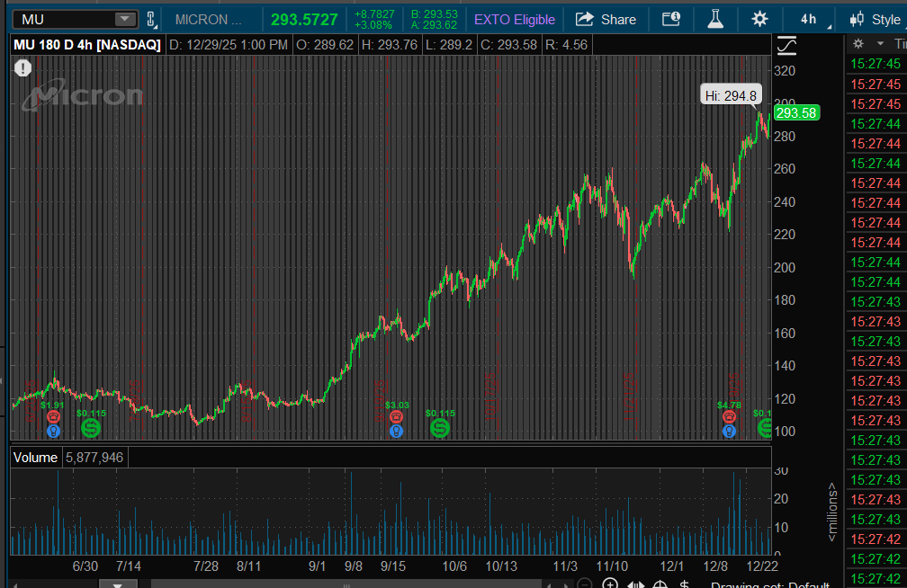
Task: Click the 6/30 date on the time axis
Action: click(x=85, y=566)
